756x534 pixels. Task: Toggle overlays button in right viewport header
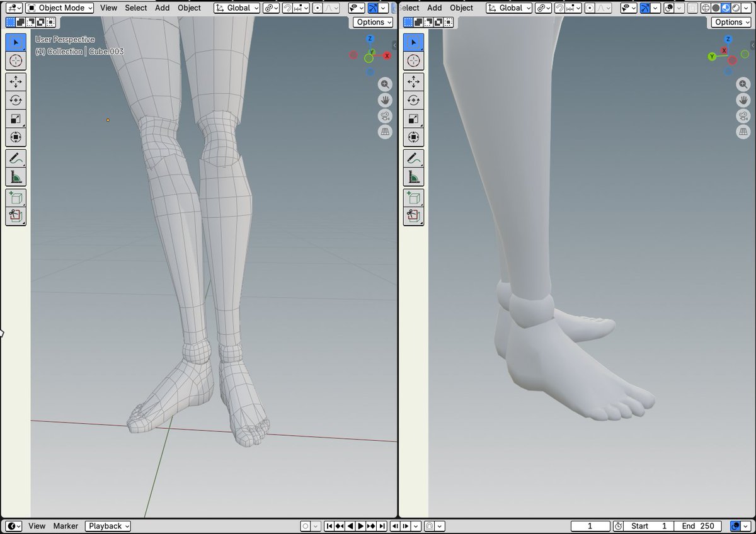[x=670, y=8]
